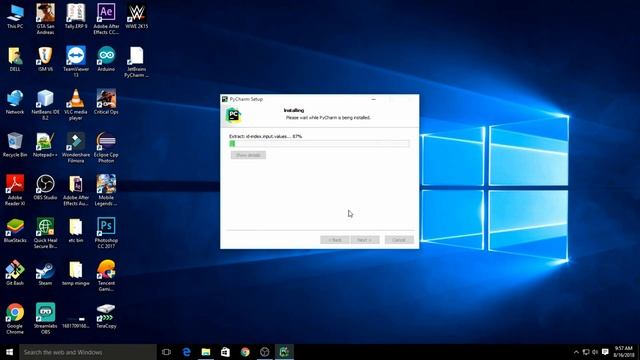Select Eclipse Cpp Photon shortcut

[x=106, y=147]
